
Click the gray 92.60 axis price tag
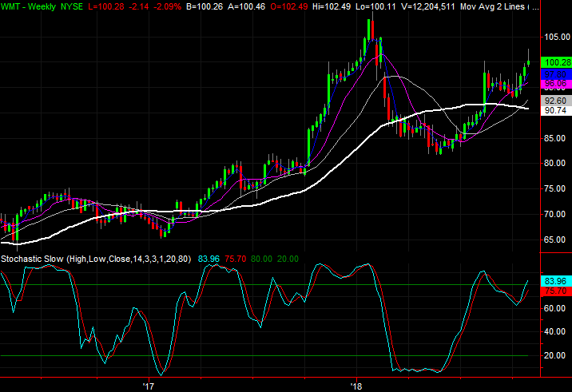555,101
